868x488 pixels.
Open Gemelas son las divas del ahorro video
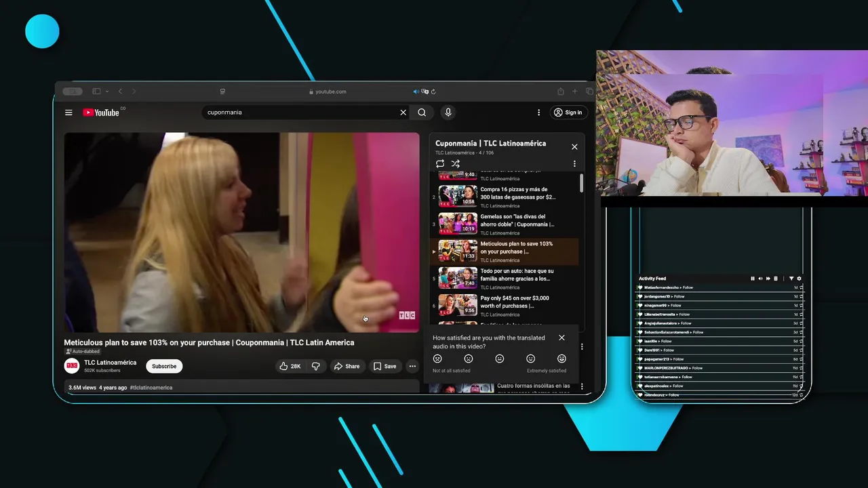tap(505, 224)
